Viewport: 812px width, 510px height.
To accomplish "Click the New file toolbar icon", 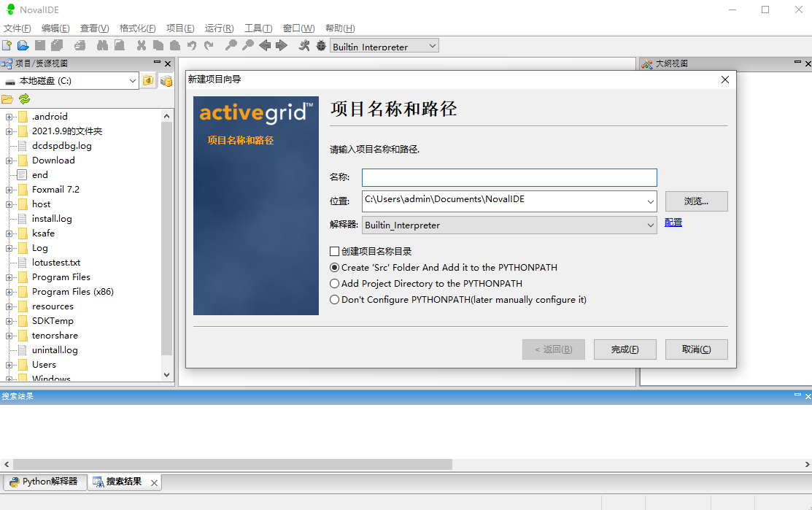I will click(x=7, y=45).
